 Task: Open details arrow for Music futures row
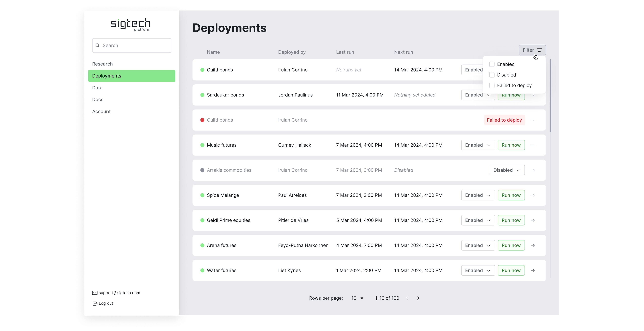coord(533,145)
